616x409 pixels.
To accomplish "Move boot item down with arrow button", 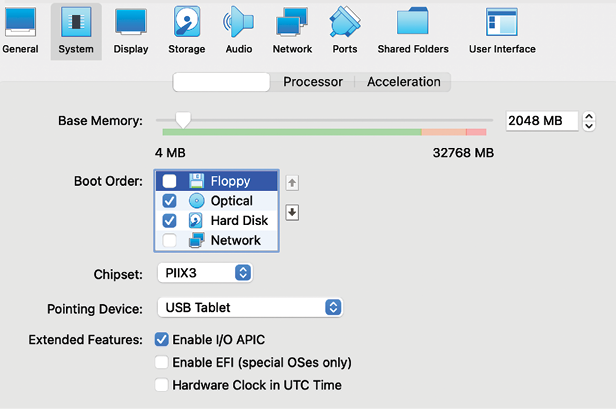I will tap(292, 213).
